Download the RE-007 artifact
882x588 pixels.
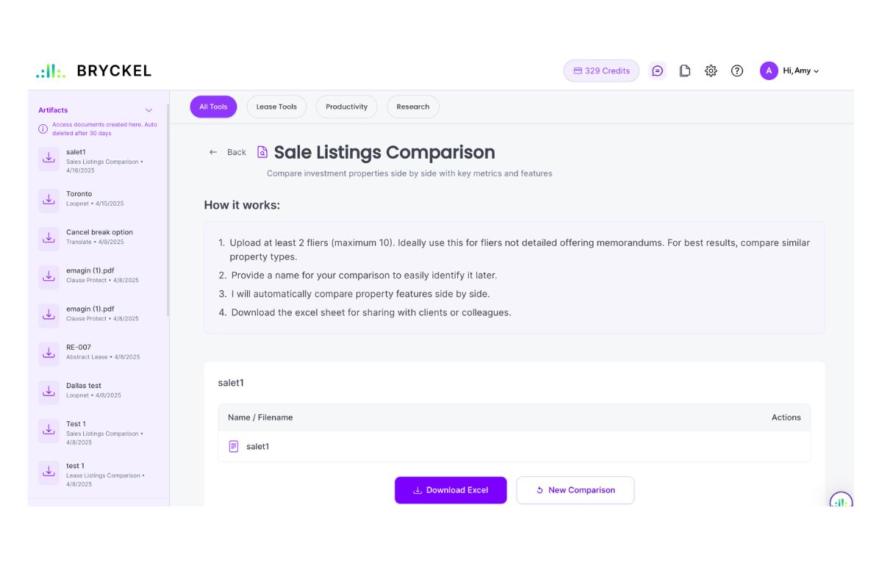(49, 352)
